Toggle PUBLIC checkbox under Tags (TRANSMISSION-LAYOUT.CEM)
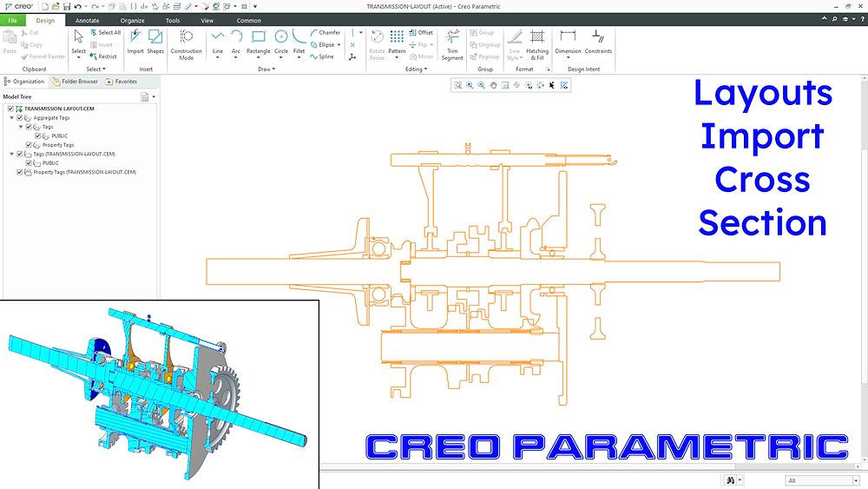Screen dimensions: 868x489 tap(29, 162)
